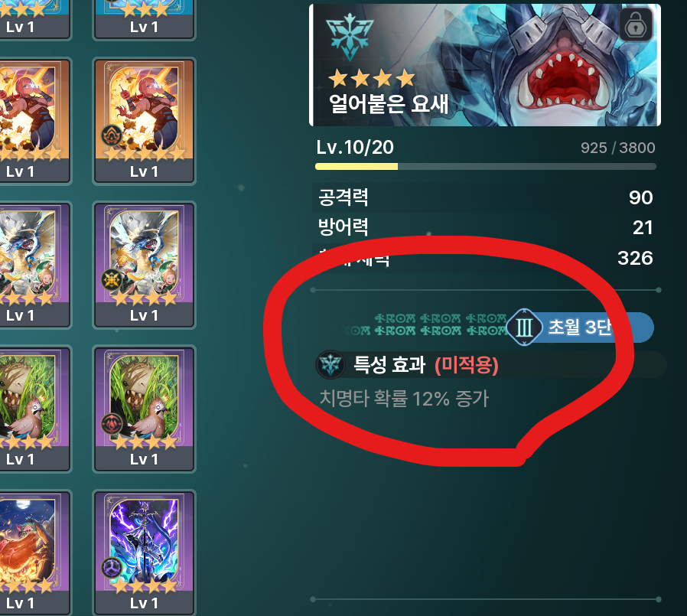Toggle the lock icon on the card banner
This screenshot has height=616, width=687.
(x=636, y=25)
